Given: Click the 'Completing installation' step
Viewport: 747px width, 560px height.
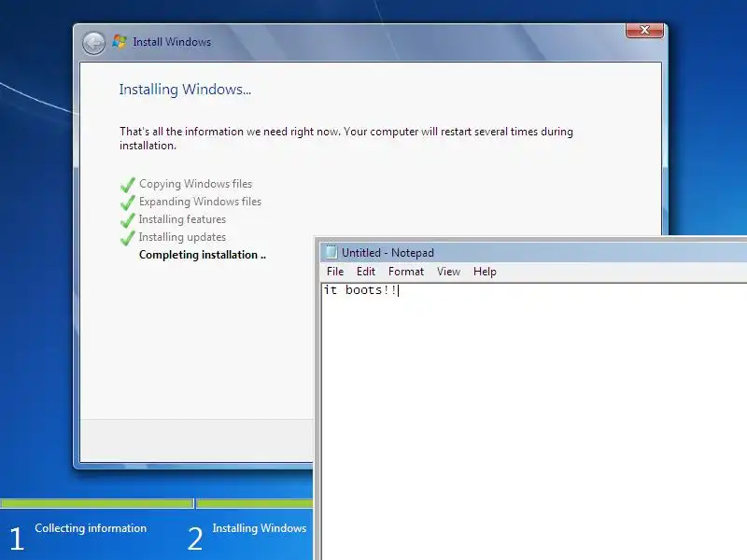Looking at the screenshot, I should tap(203, 255).
